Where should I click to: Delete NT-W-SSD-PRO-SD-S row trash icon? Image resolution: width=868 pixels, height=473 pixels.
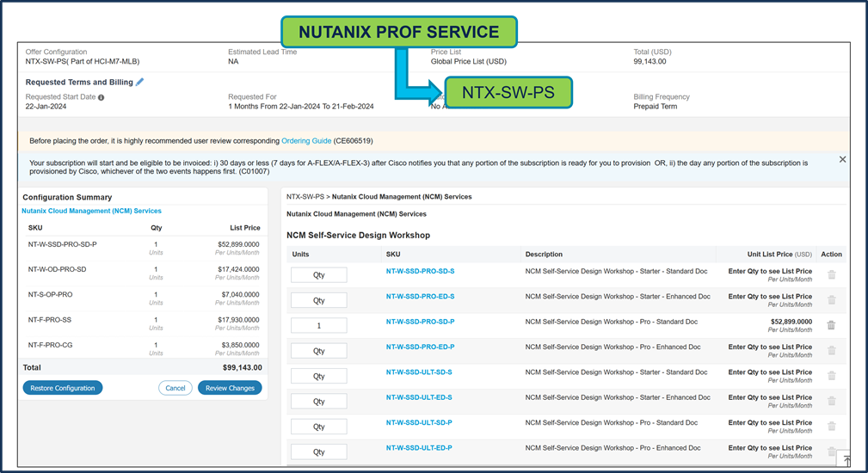pos(832,274)
